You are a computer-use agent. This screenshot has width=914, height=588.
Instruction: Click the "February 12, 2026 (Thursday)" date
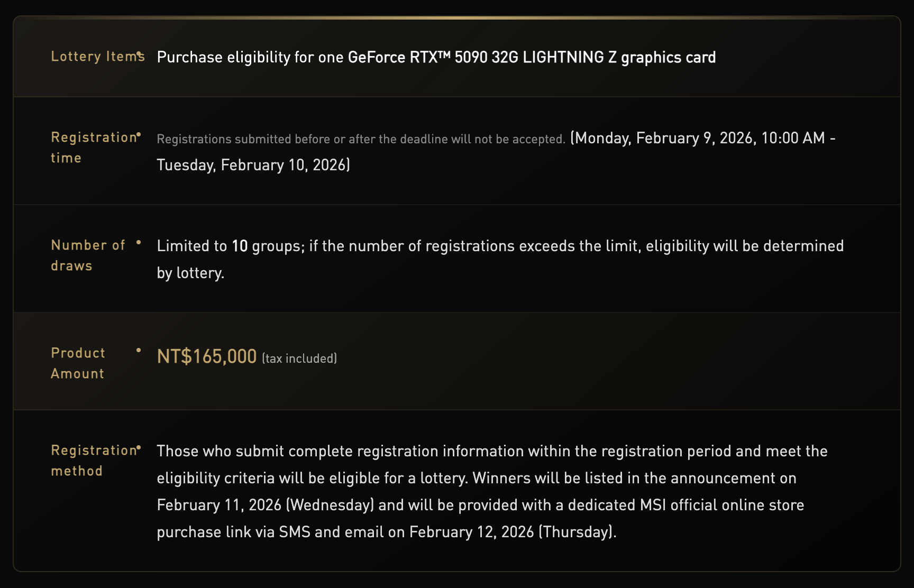513,532
